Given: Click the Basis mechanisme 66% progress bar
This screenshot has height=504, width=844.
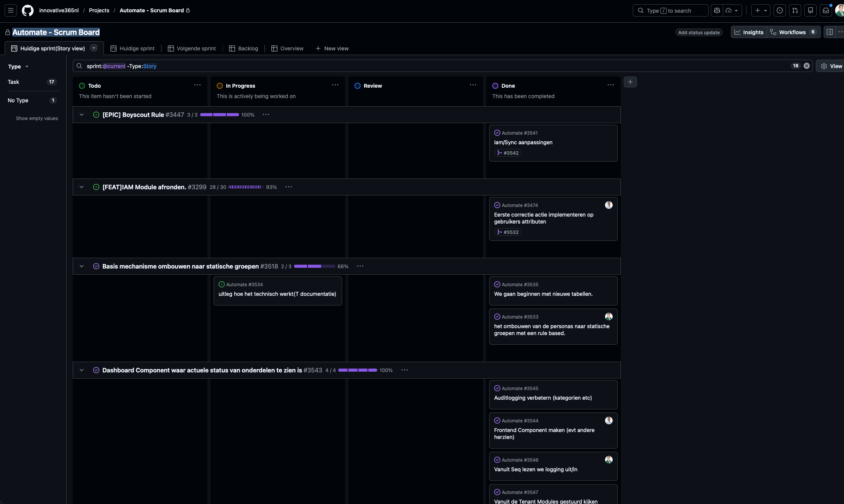Looking at the screenshot, I should 314,266.
